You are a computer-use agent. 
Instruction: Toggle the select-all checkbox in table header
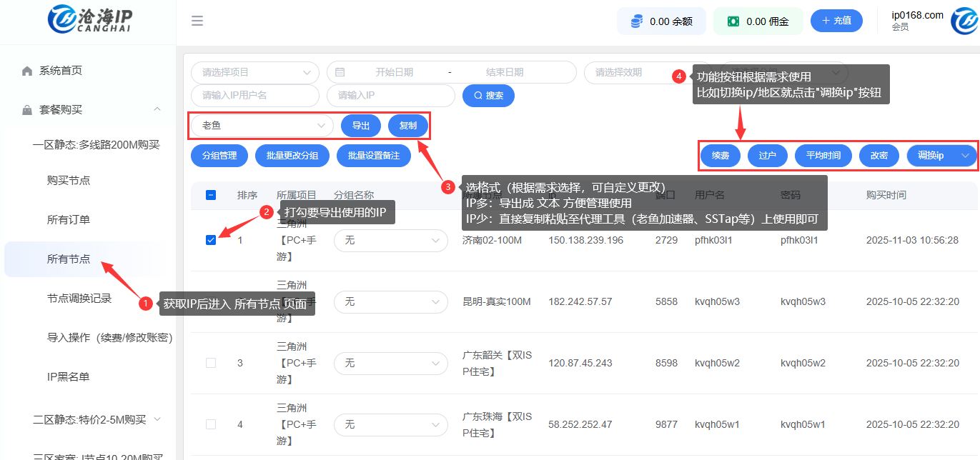point(211,195)
